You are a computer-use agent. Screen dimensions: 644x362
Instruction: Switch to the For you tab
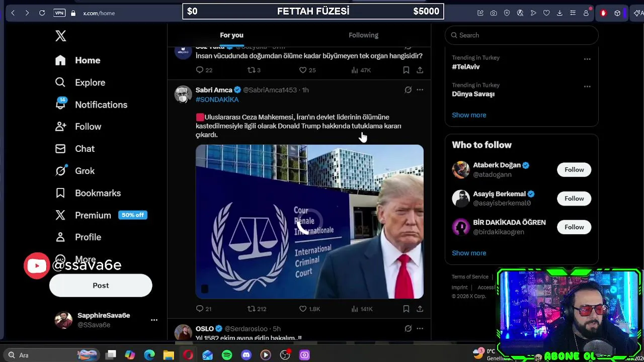tap(231, 35)
